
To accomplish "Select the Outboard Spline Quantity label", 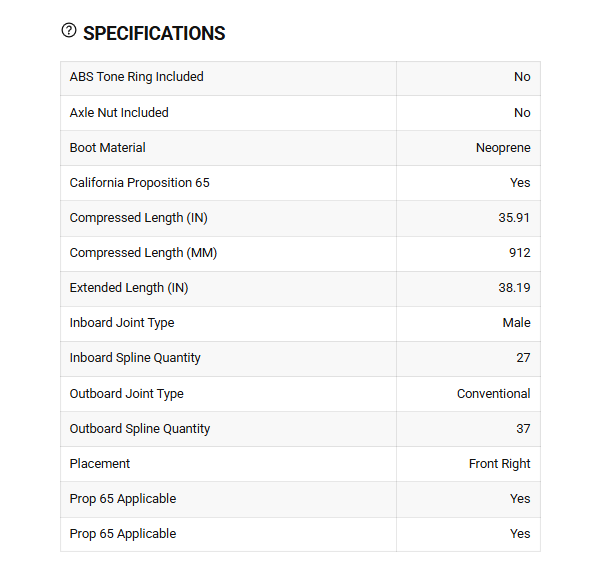I will (x=140, y=429).
